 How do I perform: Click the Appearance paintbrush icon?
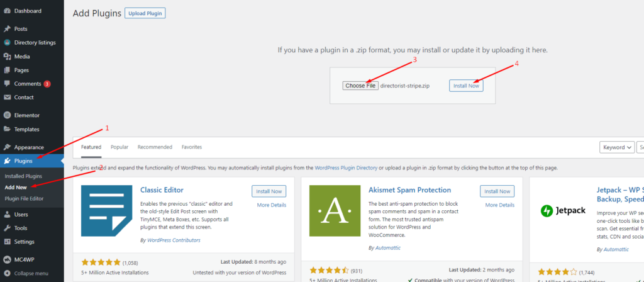point(7,147)
